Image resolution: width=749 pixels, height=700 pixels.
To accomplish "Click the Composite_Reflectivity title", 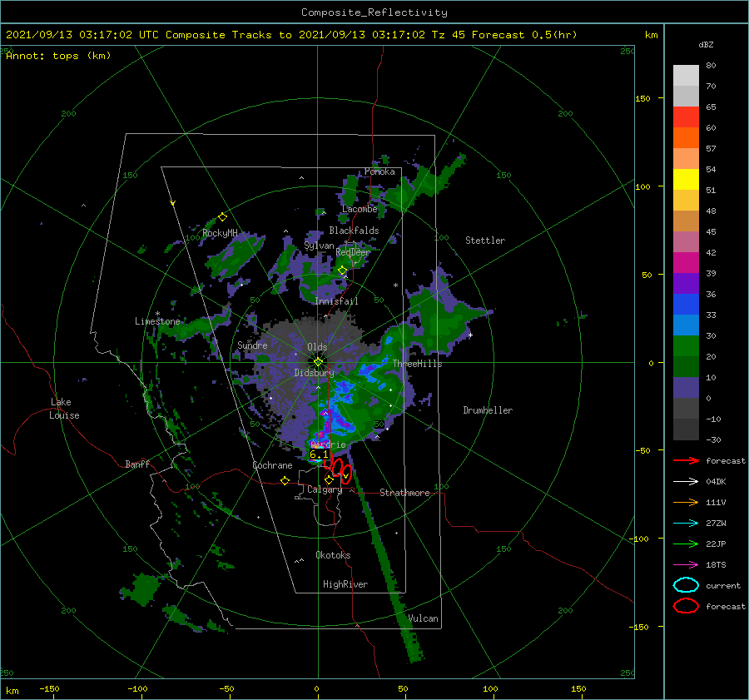I will [x=374, y=12].
